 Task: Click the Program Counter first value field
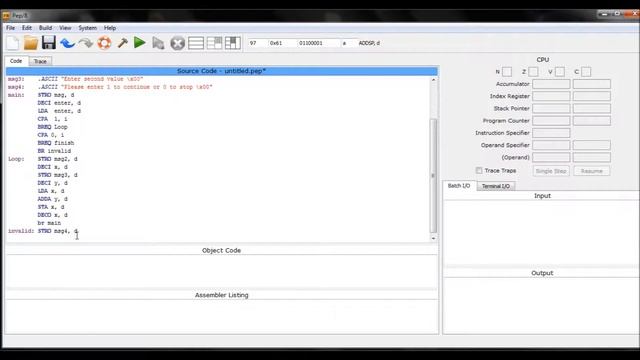point(551,121)
